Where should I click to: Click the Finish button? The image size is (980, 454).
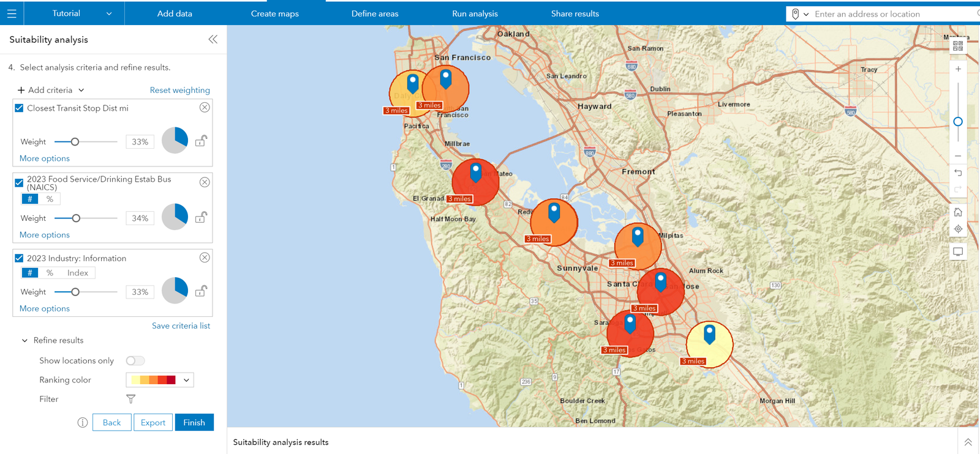(x=194, y=423)
